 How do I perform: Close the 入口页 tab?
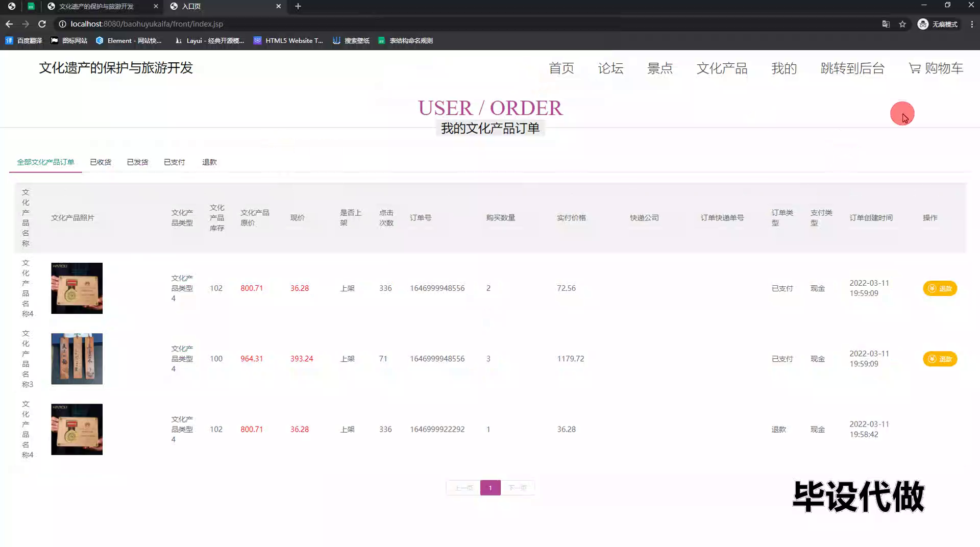coord(278,6)
